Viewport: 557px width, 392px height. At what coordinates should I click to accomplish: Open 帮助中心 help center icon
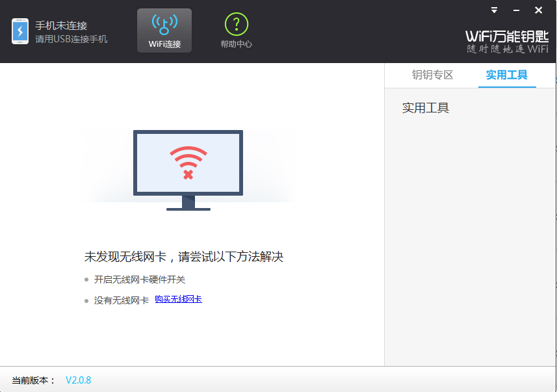235,30
